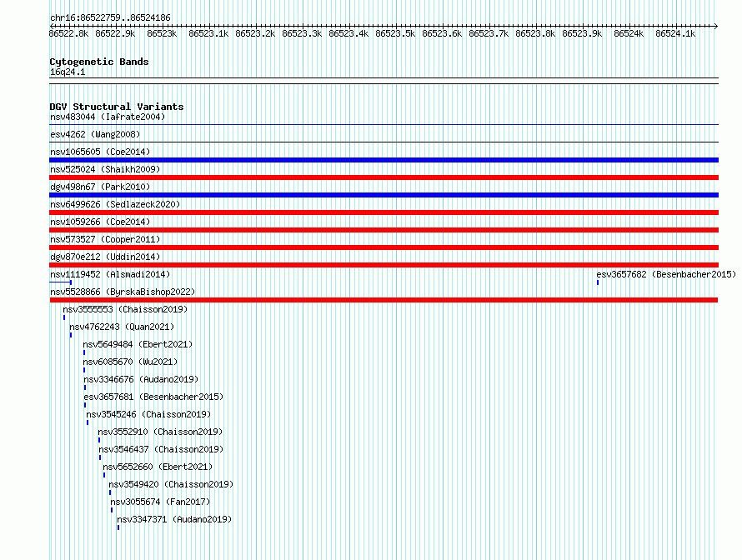Click the blue bar under nsv1065605
The image size is (742, 560).
pos(384,160)
